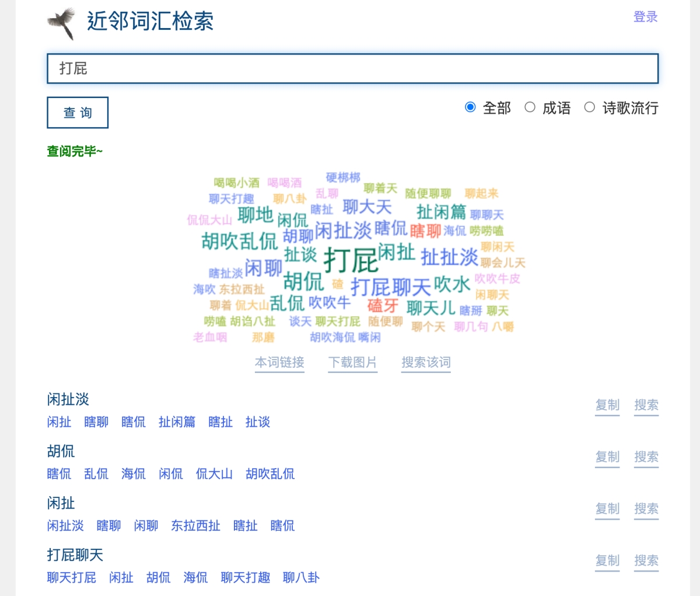Open 闲侃 under the 胡侃 heading

[171, 474]
